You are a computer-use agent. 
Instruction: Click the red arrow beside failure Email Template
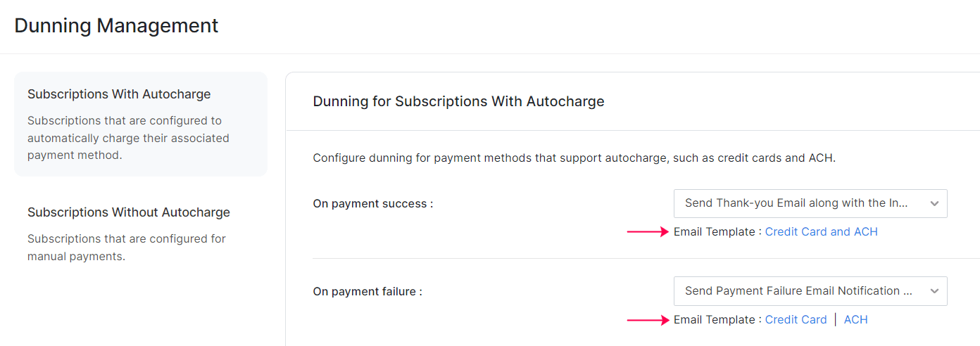pyautogui.click(x=647, y=320)
